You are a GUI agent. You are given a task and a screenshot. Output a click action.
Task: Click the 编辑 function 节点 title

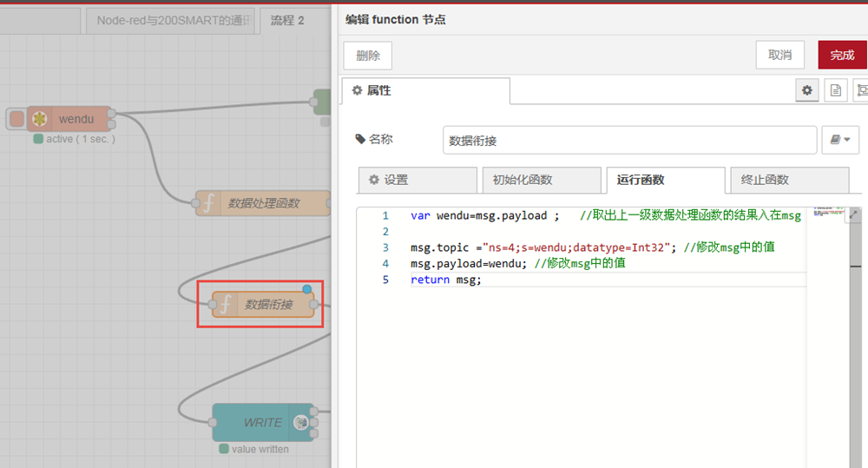(x=395, y=20)
